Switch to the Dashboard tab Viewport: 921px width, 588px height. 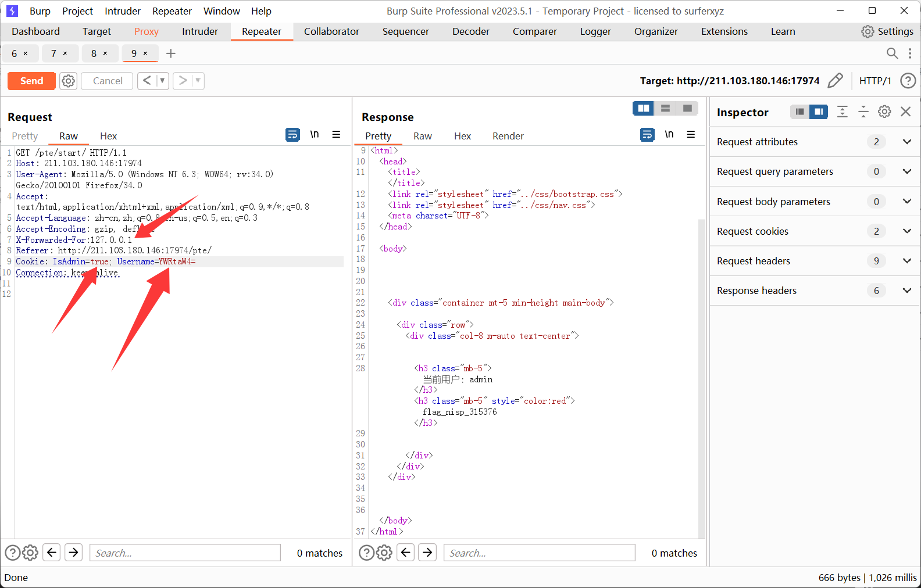click(x=35, y=31)
